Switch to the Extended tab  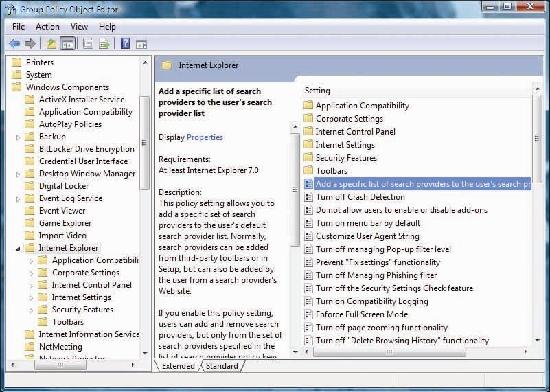178,366
